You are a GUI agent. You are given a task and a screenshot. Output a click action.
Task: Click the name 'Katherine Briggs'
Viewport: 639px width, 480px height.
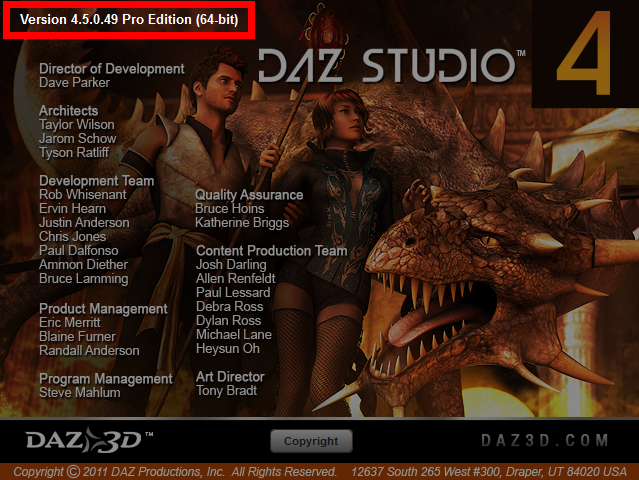242,222
